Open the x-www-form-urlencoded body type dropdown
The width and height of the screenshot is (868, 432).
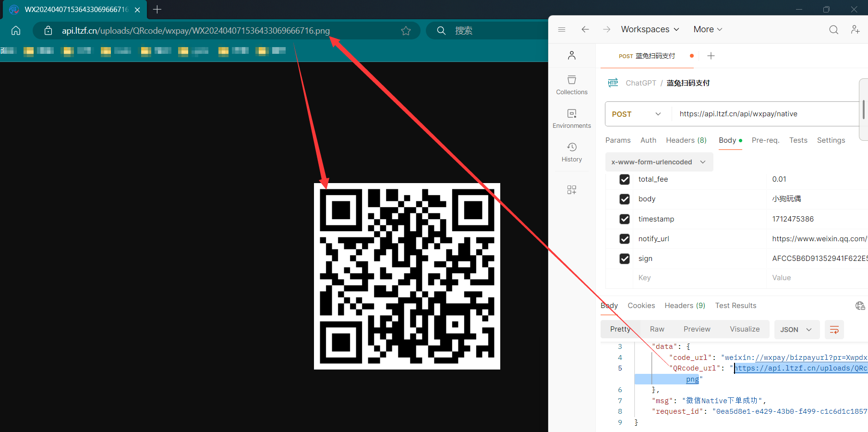click(659, 162)
